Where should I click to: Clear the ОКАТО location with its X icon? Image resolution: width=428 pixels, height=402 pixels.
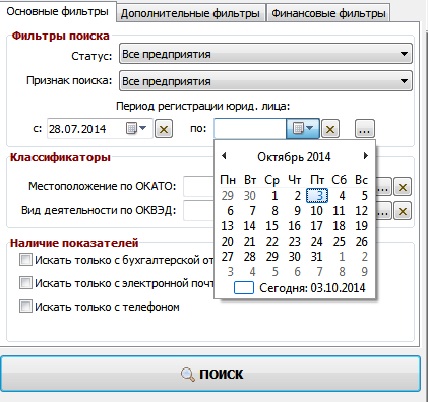402,187
